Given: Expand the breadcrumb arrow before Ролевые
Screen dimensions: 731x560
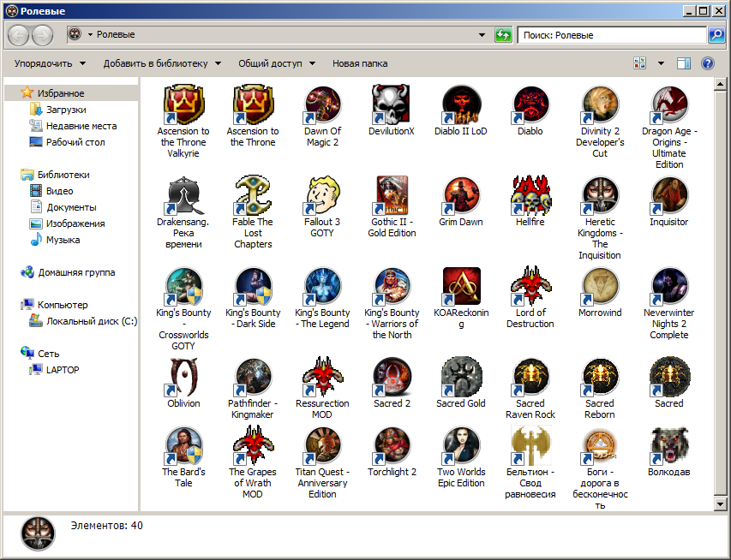Looking at the screenshot, I should [90, 34].
